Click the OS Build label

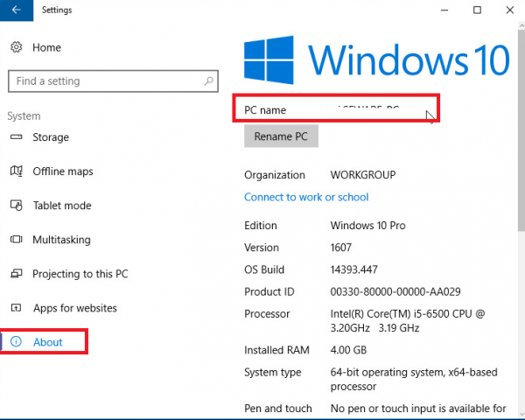click(x=264, y=269)
